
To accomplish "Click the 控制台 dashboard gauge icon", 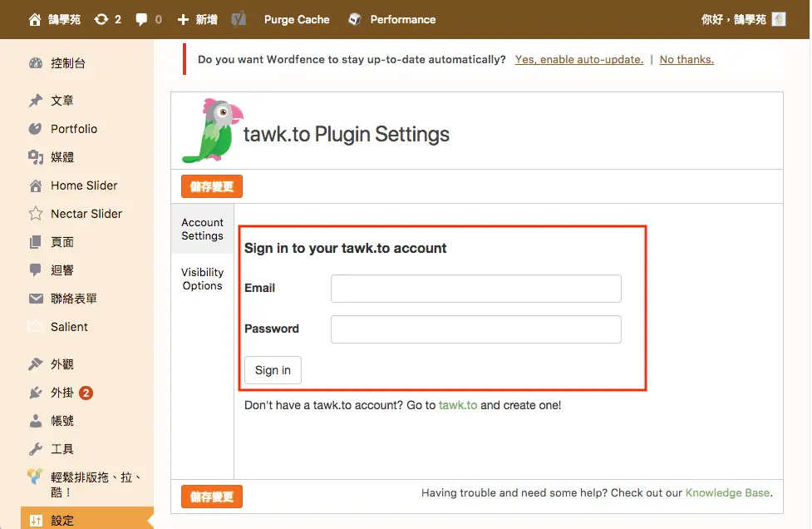I will coord(36,63).
